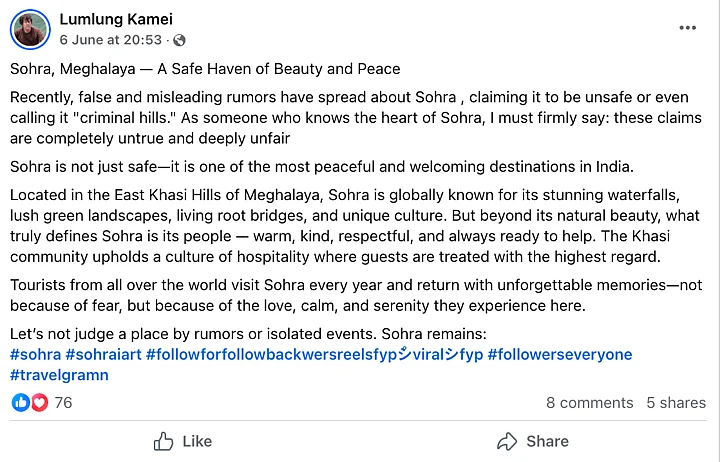Click the share arrow icon
The width and height of the screenshot is (720, 462).
pyautogui.click(x=507, y=441)
